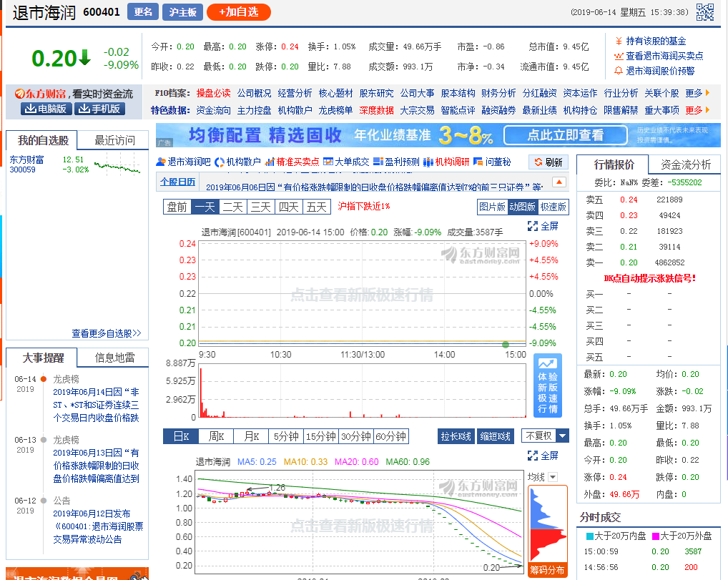728x580 pixels.
Task: Switch to 资金流分析 tab
Action: (686, 164)
